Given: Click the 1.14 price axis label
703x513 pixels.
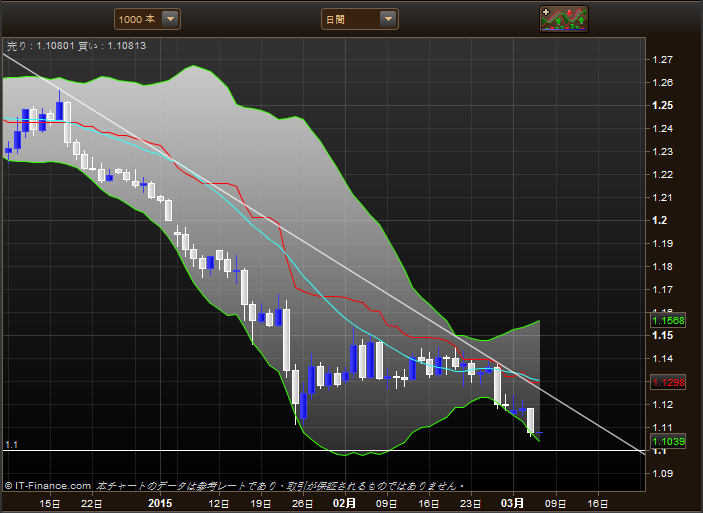Looking at the screenshot, I should [x=662, y=358].
